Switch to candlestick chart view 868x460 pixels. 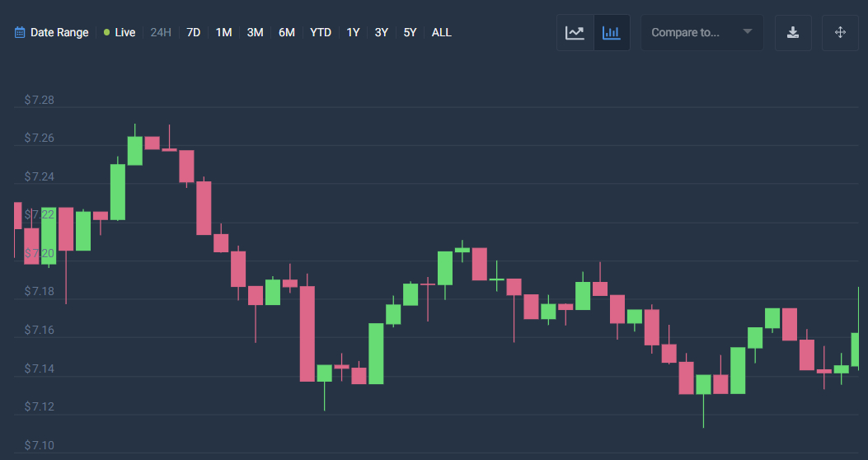tap(612, 33)
